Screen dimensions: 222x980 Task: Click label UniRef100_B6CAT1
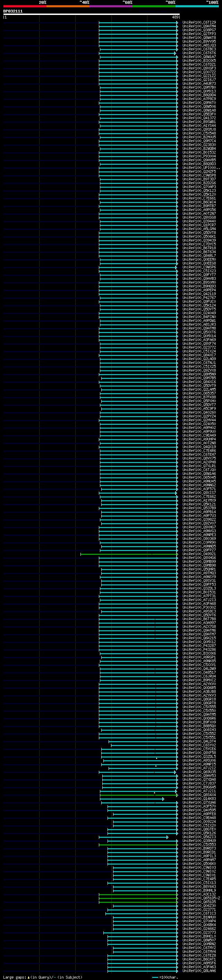[199, 959]
